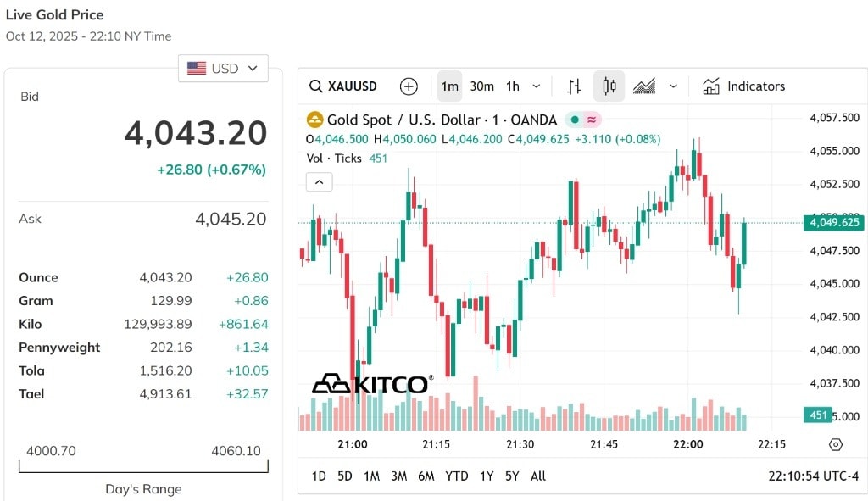
Task: Click the 22:10:54 UTC-4 timezone button
Action: coord(813,476)
